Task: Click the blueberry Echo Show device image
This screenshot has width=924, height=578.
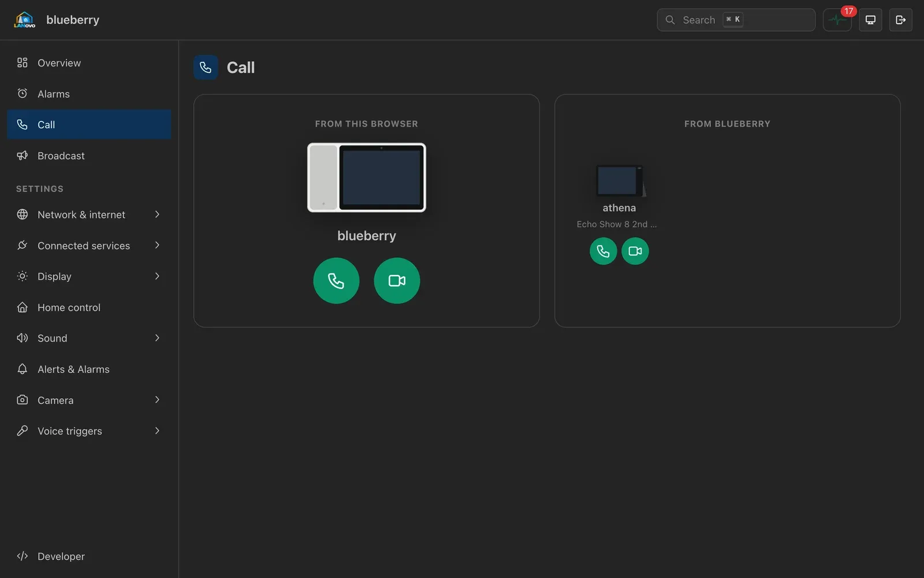Action: [367, 177]
